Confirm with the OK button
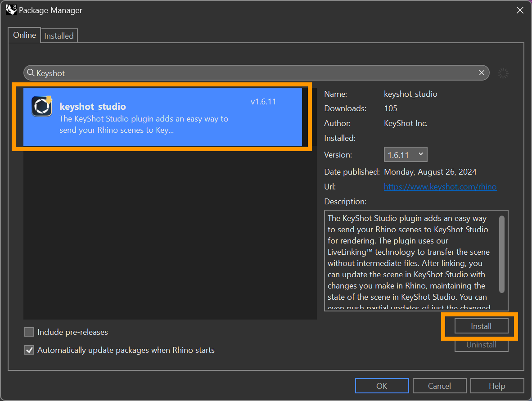The width and height of the screenshot is (532, 401). pyautogui.click(x=382, y=386)
